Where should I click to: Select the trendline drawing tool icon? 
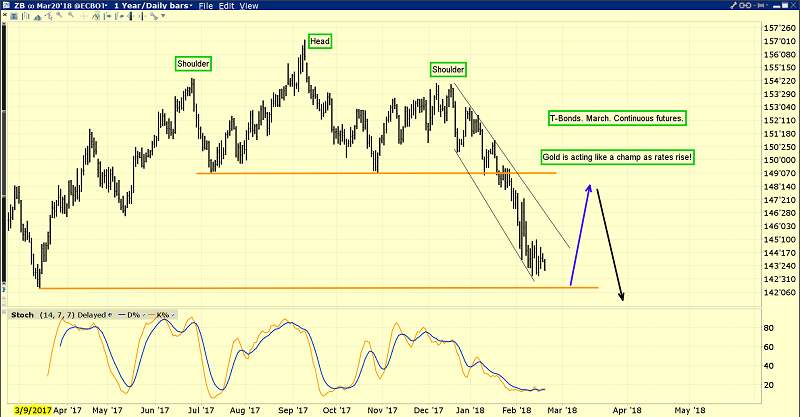click(x=154, y=16)
